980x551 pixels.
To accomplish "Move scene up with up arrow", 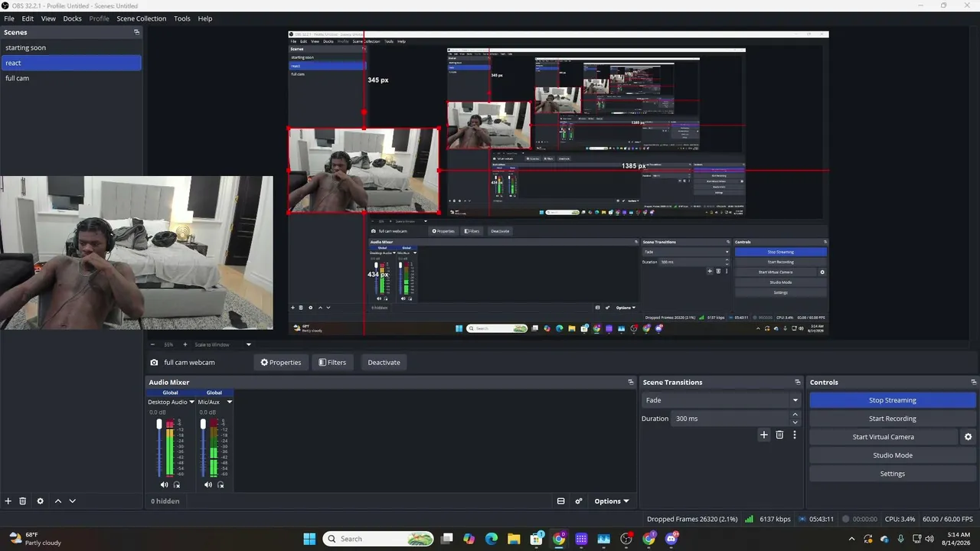I will click(57, 501).
